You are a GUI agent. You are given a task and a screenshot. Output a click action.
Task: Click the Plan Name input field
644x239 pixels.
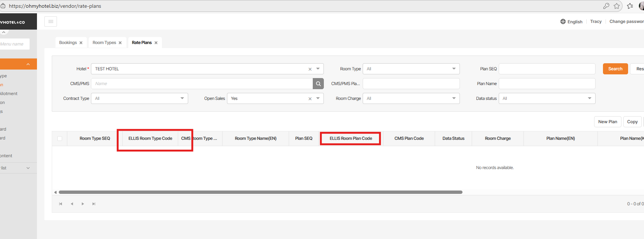click(x=547, y=84)
